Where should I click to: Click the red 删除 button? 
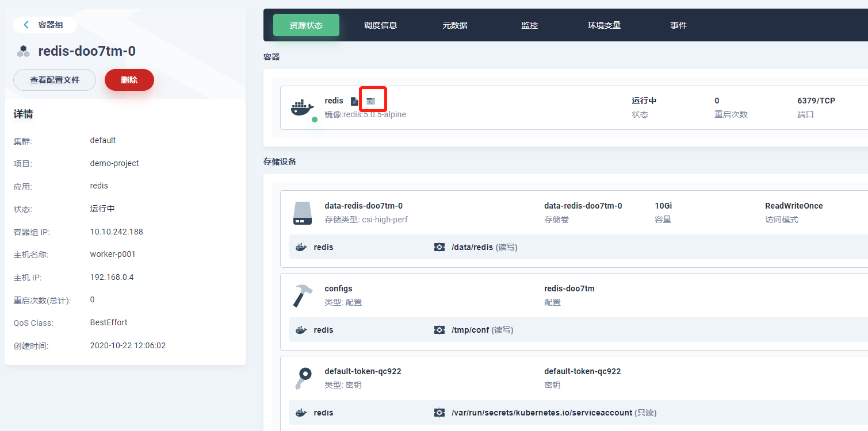pyautogui.click(x=129, y=80)
